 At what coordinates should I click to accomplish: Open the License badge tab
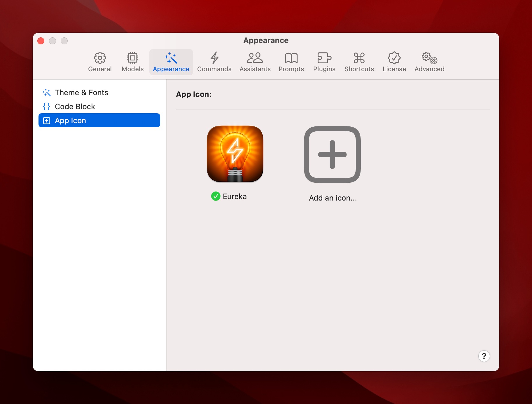[x=394, y=62]
